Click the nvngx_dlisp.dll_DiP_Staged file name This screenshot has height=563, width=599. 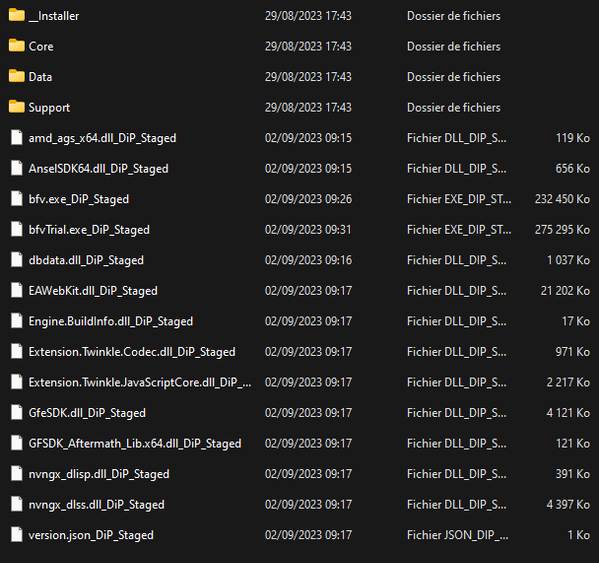click(99, 474)
